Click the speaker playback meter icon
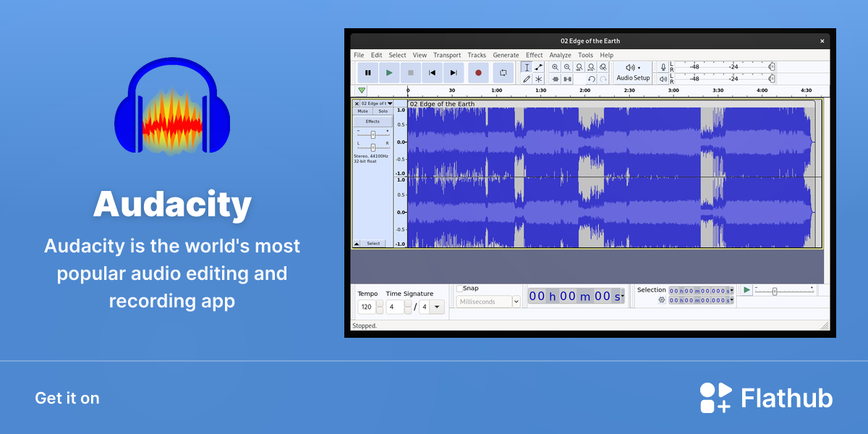The image size is (868, 434). click(663, 78)
